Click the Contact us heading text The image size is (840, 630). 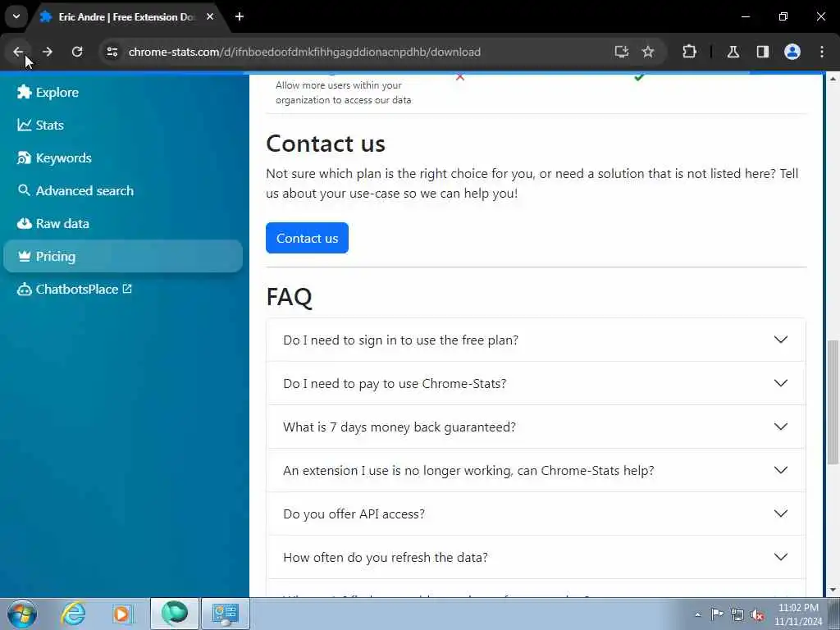326,144
